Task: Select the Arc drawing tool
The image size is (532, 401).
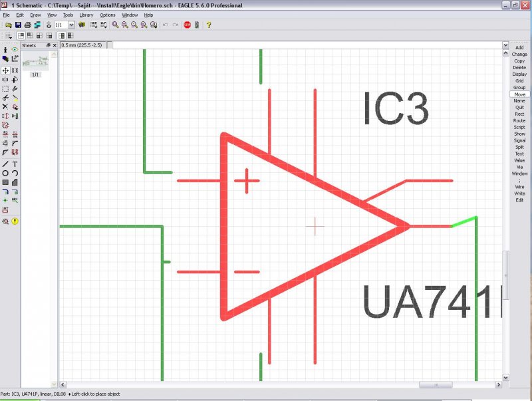Action: [15, 174]
